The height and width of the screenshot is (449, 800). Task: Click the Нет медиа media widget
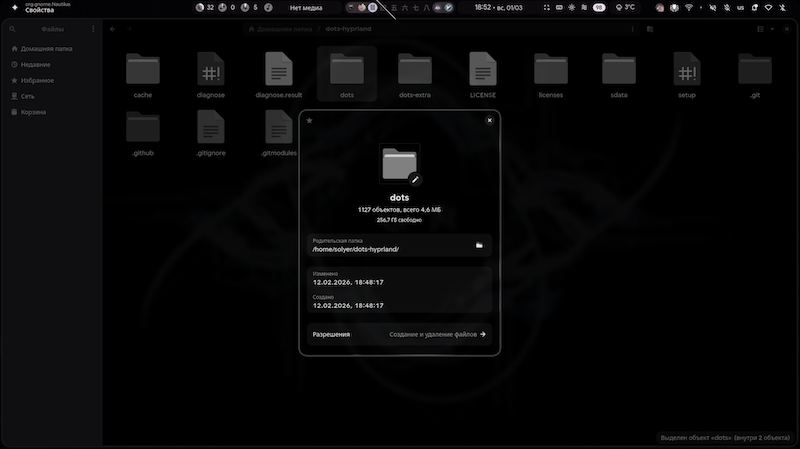pos(306,8)
